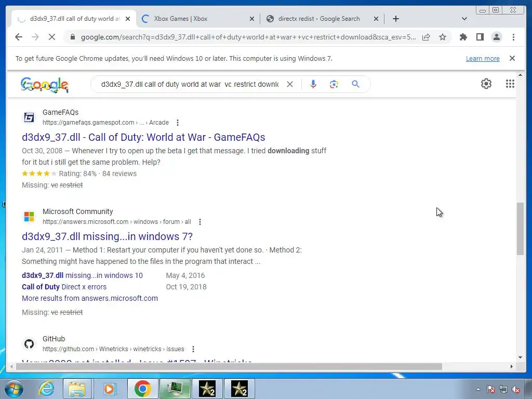Mute volume via tray speaker icon

(516, 390)
